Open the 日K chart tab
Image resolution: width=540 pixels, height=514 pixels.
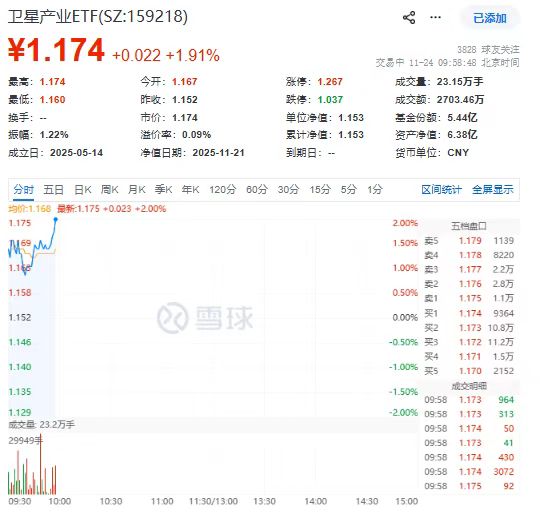point(83,189)
